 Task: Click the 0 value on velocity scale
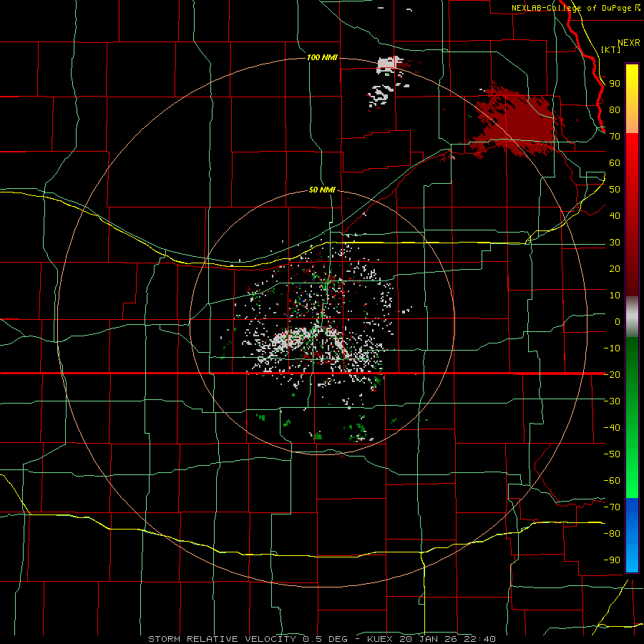point(618,322)
